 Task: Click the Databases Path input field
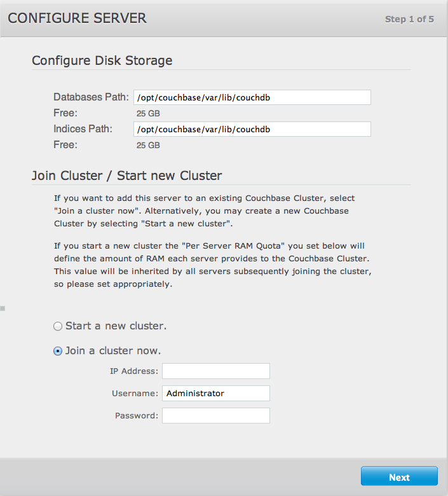pos(252,97)
